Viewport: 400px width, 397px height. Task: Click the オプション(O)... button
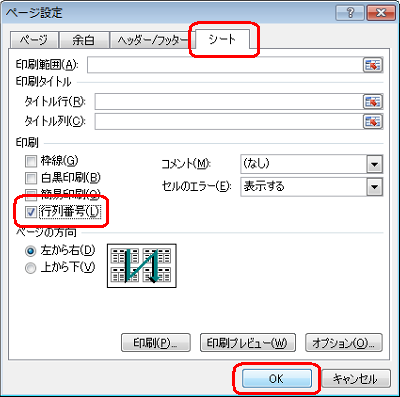click(x=344, y=343)
